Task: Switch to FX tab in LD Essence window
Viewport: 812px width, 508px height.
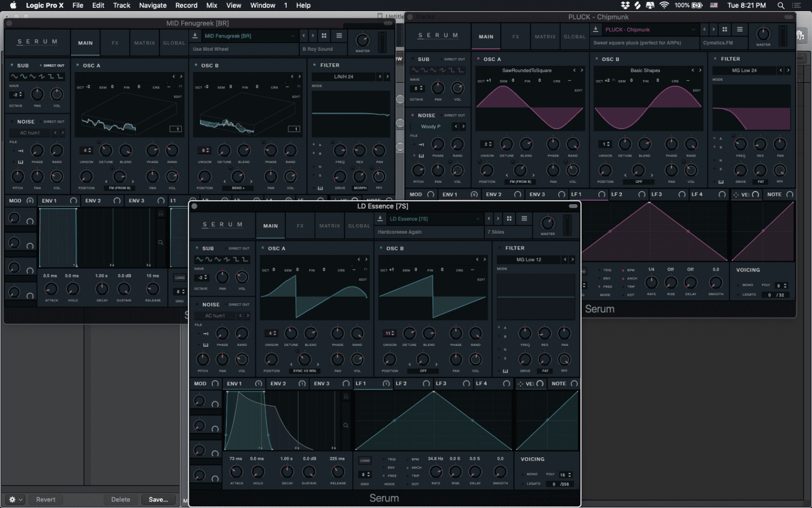Action: click(300, 226)
